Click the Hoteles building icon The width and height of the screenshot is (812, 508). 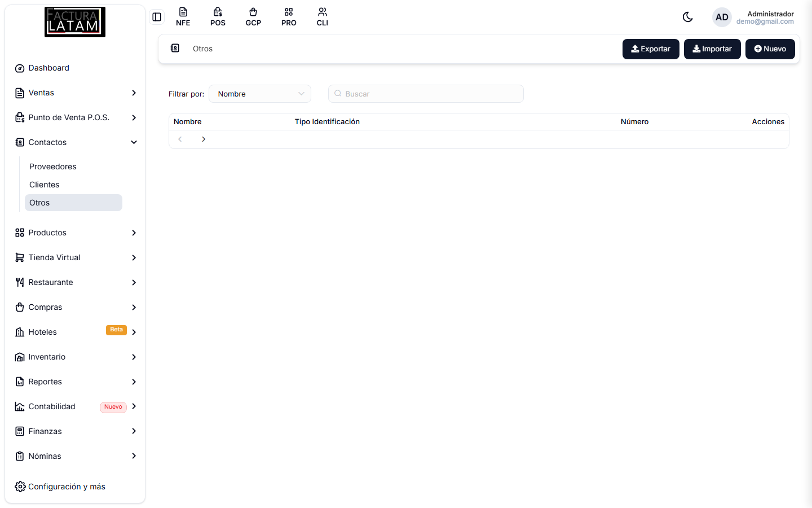(20, 332)
